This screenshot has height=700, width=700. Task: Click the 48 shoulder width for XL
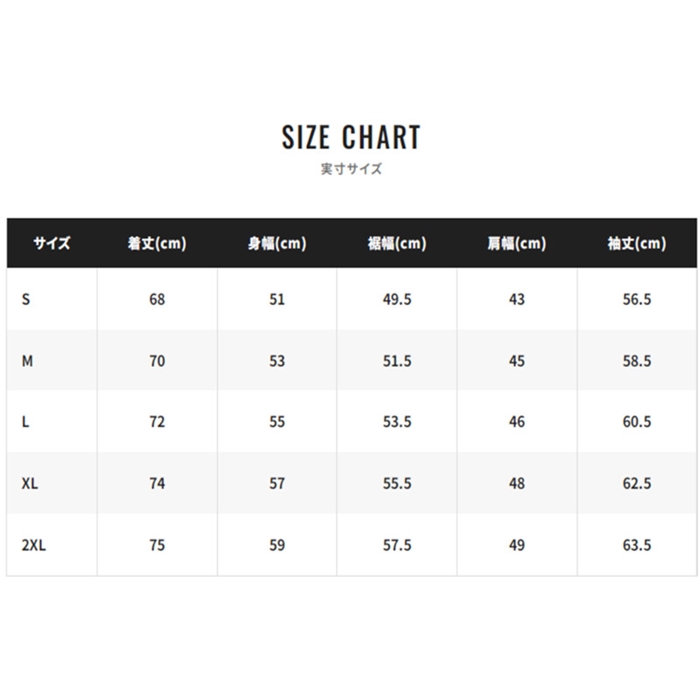(x=517, y=483)
